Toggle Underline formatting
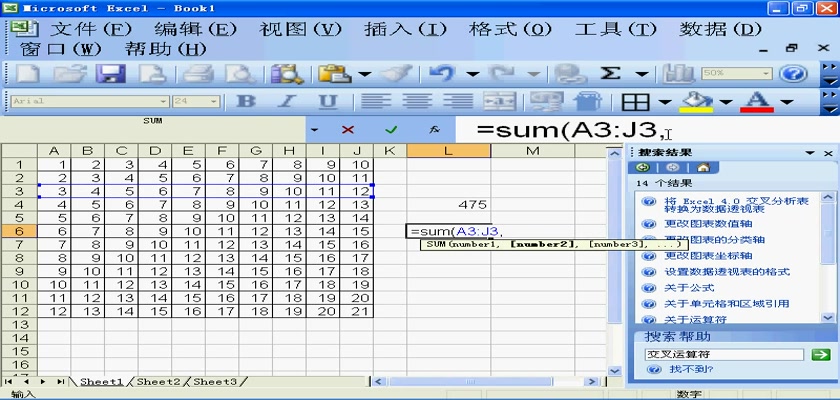840x400 pixels. (326, 102)
